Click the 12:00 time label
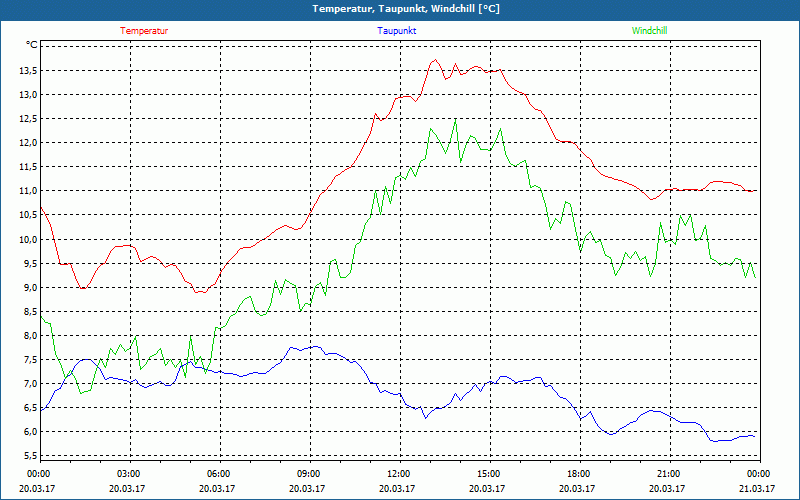This screenshot has width=800, height=500. coord(399,474)
